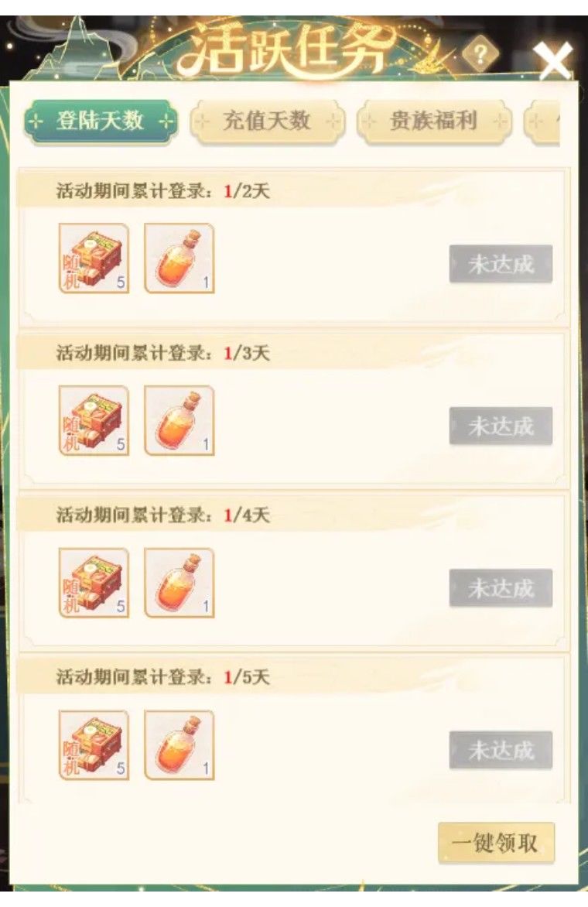Tap the orange potion bottle in 1/5天 row

(179, 745)
